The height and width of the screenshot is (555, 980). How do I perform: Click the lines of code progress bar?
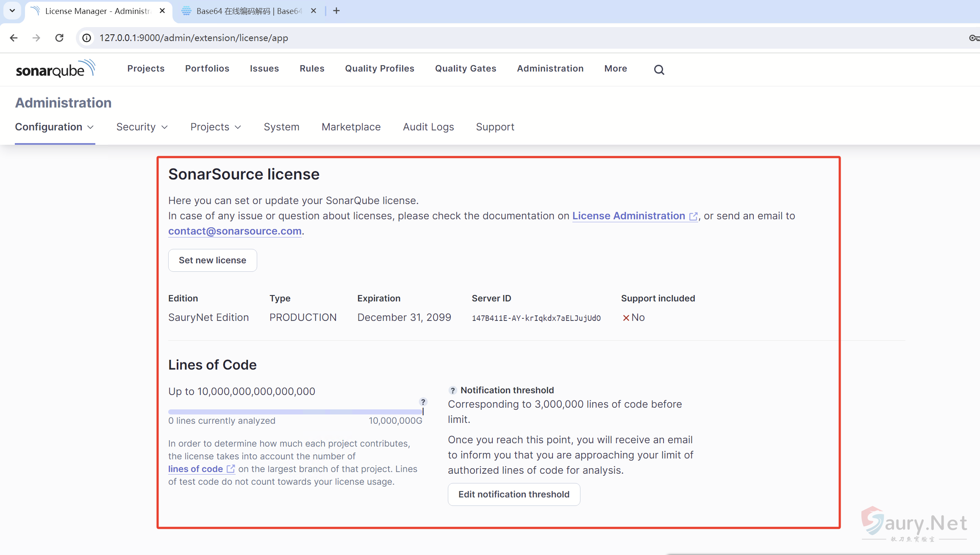click(x=295, y=411)
